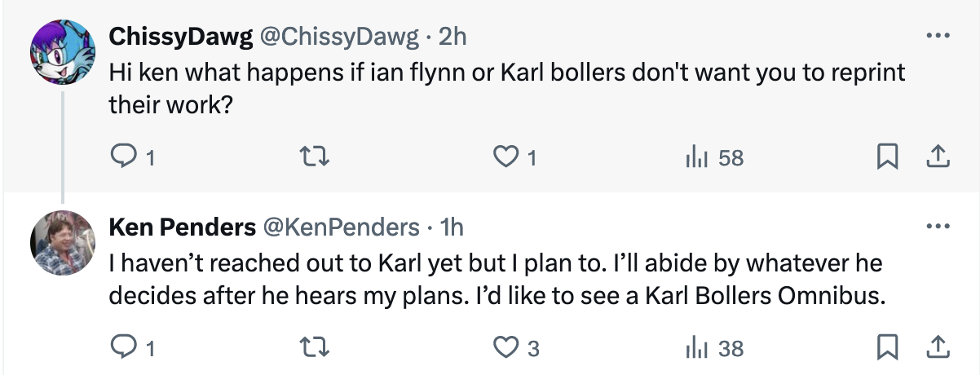Repost Ken Penders' tweet
Screen dimensions: 980x375
pyautogui.click(x=314, y=348)
